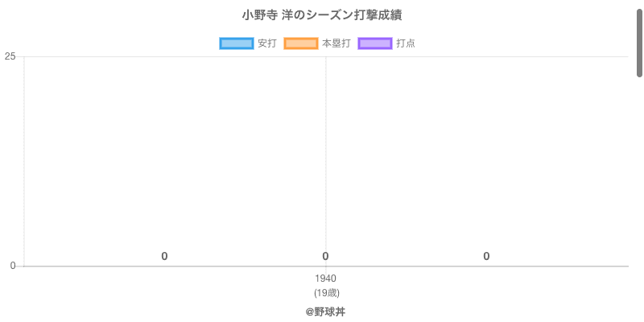Click the @野球丼 credit text
This screenshot has width=644, height=322.
(325, 312)
